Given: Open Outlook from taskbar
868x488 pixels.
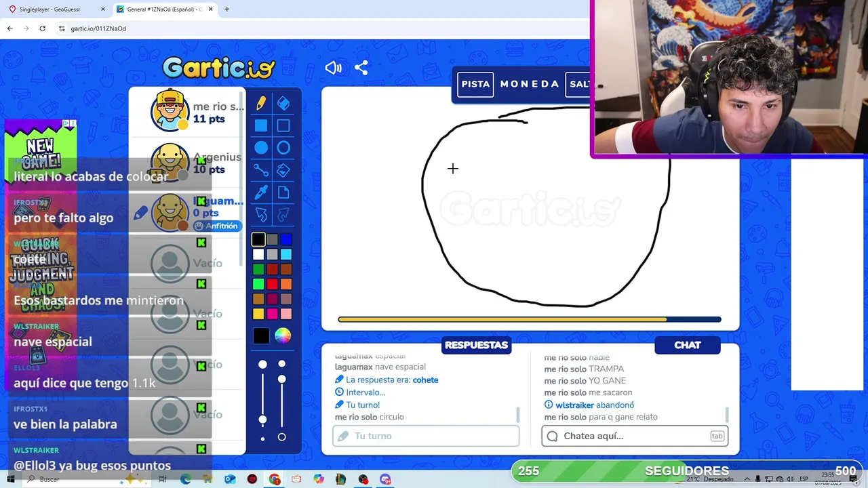Looking at the screenshot, I should 230,479.
